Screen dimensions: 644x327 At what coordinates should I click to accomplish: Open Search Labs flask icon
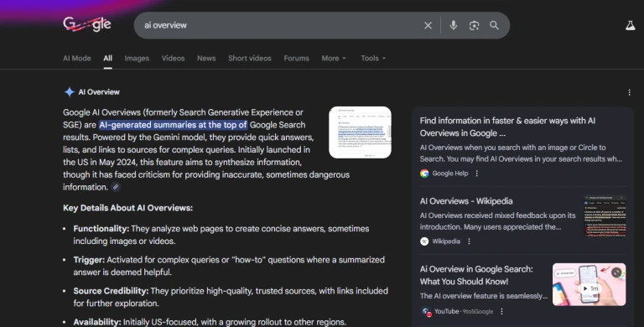(630, 25)
